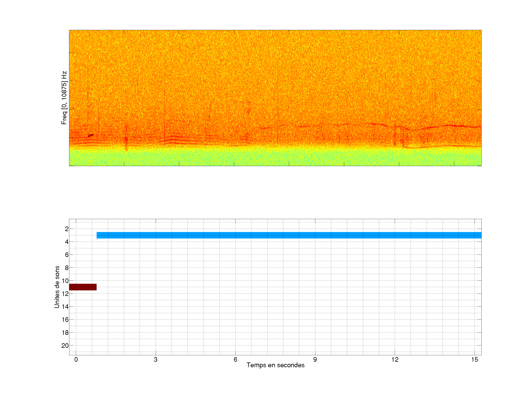The height and width of the screenshot is (399, 532).
Task: Click the x-axis tick label 12
Action: tap(395, 359)
